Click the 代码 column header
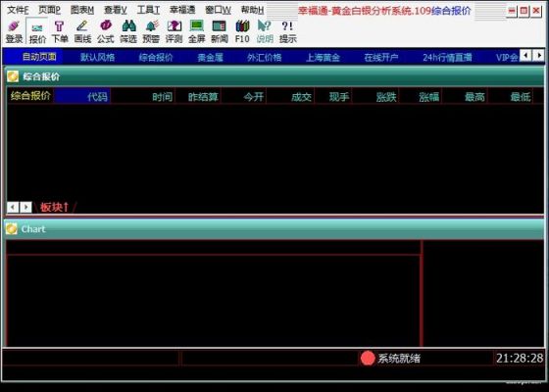The width and height of the screenshot is (549, 392). [x=97, y=97]
